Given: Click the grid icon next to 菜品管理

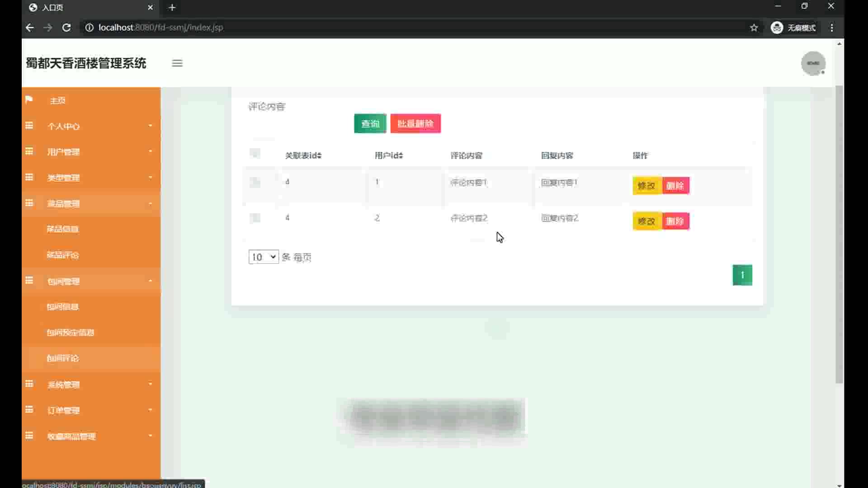Looking at the screenshot, I should 29,203.
